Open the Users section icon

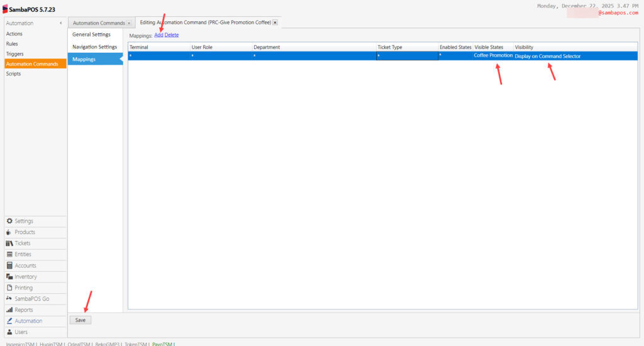pos(9,332)
